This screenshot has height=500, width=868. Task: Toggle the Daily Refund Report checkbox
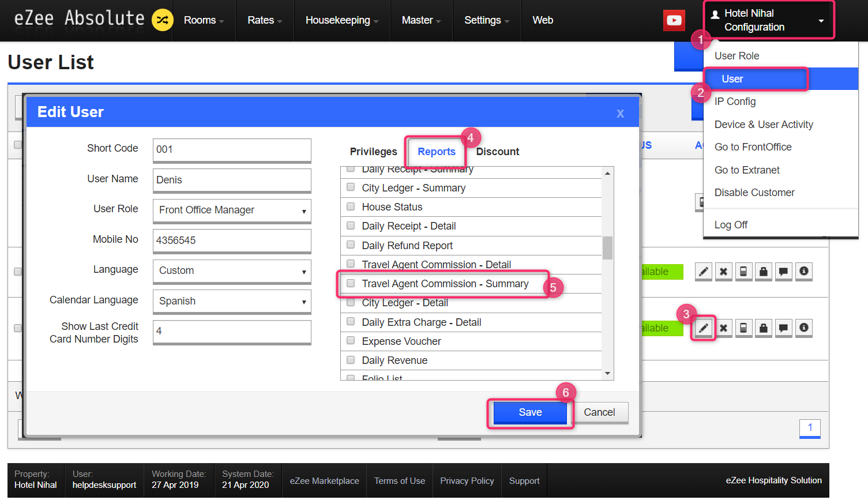coord(351,245)
